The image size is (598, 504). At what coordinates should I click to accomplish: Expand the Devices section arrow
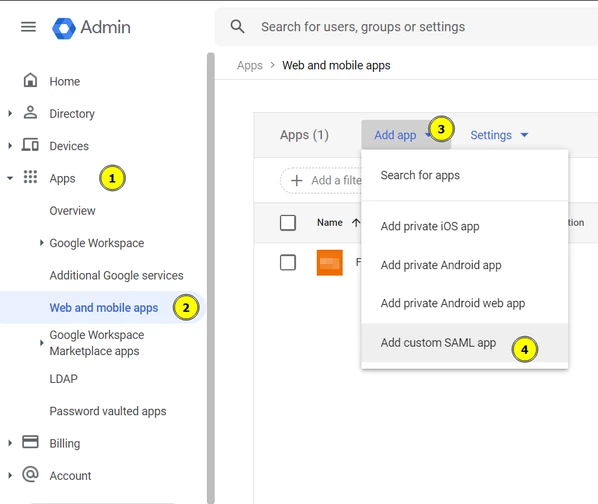(10, 146)
